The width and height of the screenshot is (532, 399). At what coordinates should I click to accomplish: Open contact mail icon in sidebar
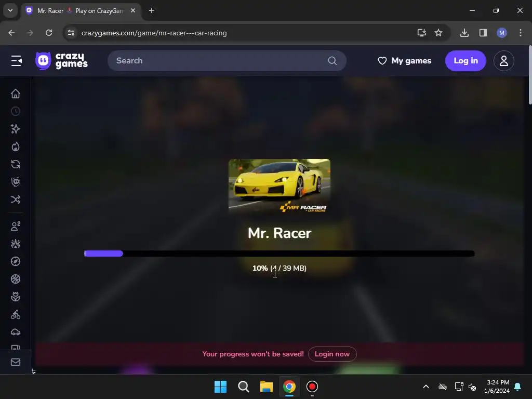pyautogui.click(x=16, y=362)
